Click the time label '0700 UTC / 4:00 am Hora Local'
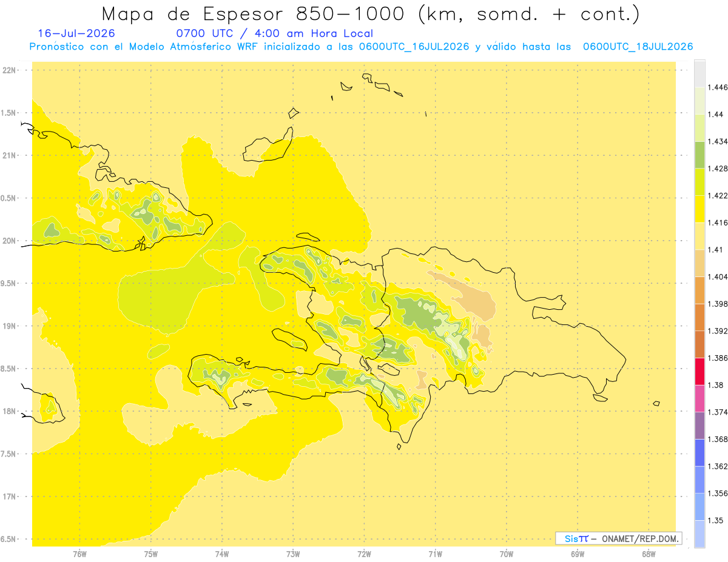The width and height of the screenshot is (728, 562). click(x=274, y=34)
